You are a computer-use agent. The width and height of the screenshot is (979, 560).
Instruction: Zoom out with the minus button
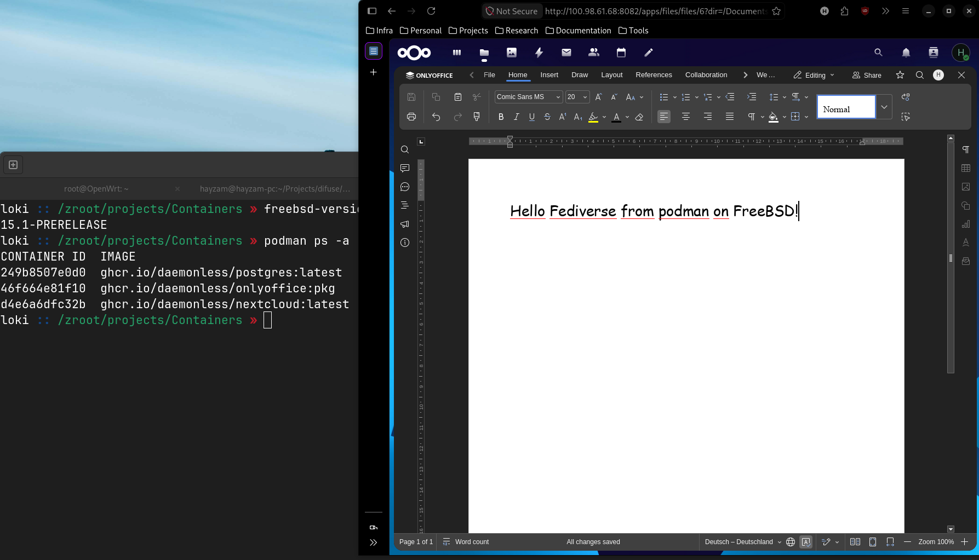click(907, 542)
